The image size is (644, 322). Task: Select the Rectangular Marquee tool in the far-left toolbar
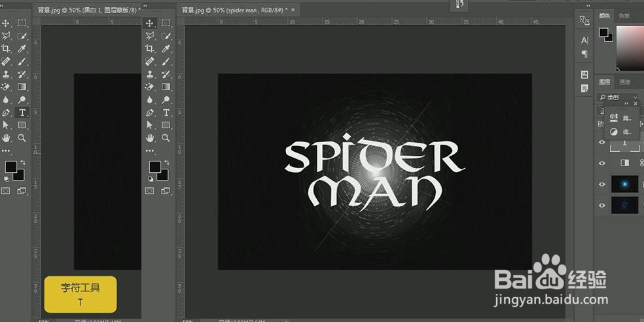coord(22,23)
